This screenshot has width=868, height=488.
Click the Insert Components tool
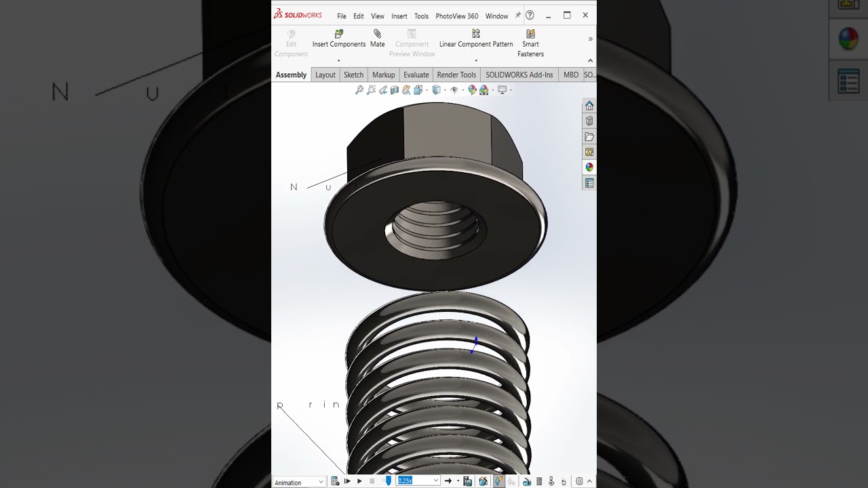click(338, 39)
